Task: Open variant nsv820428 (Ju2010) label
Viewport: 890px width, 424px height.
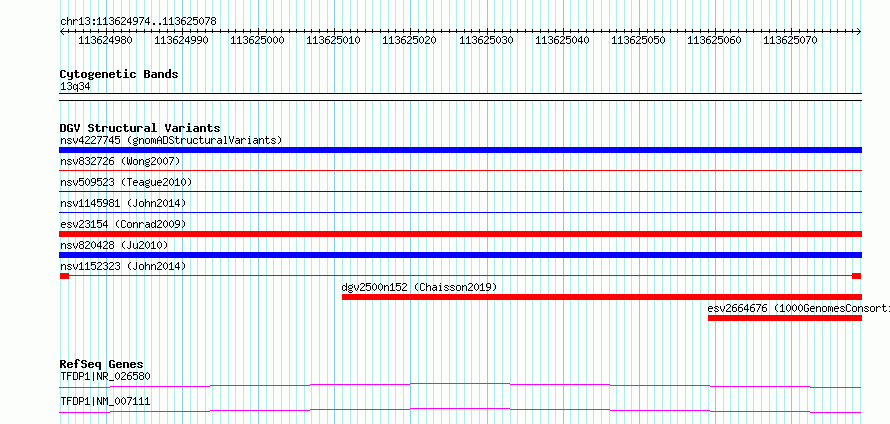Action: [x=114, y=245]
